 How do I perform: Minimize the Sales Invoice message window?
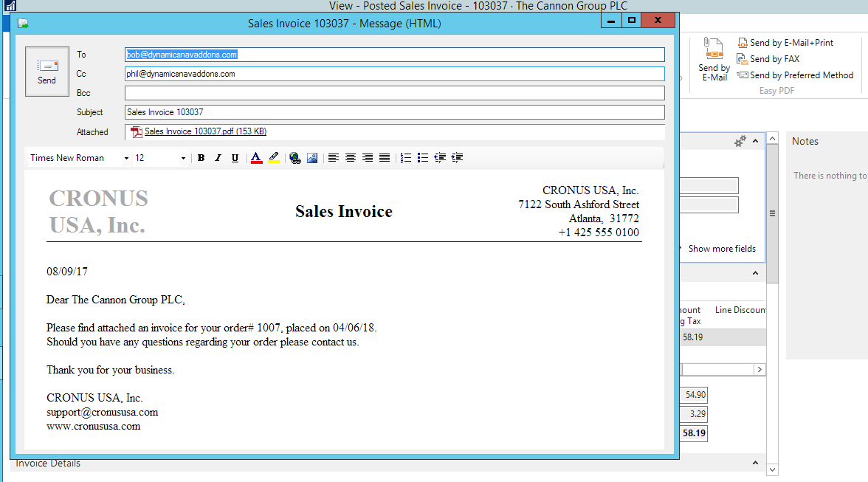coord(611,21)
